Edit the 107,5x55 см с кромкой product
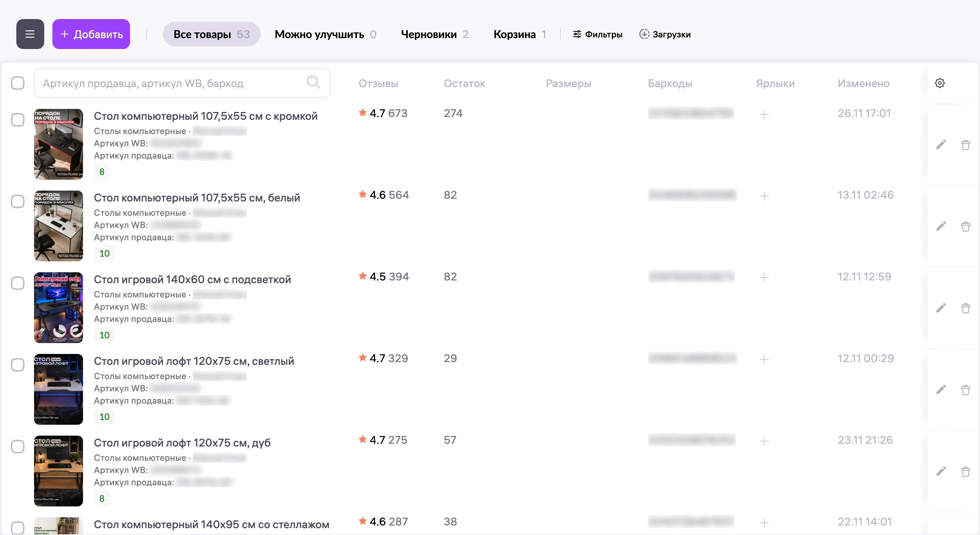 click(x=941, y=145)
